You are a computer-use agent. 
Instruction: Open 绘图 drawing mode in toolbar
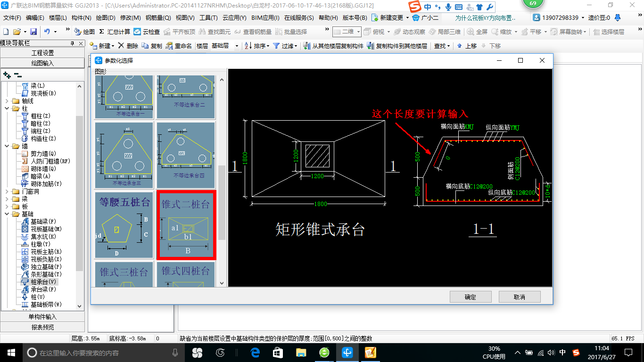(x=84, y=32)
